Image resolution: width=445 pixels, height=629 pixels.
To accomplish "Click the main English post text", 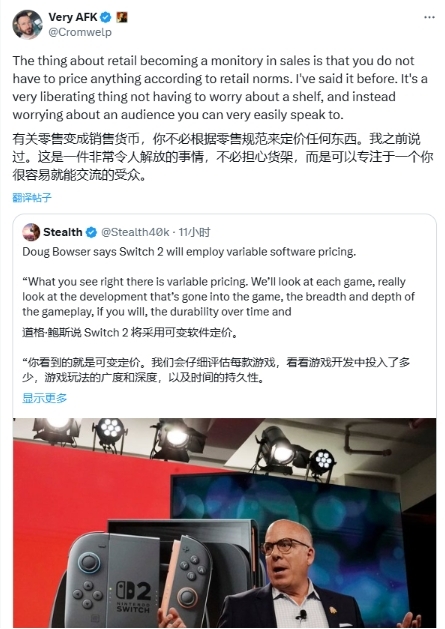I will pyautogui.click(x=220, y=87).
